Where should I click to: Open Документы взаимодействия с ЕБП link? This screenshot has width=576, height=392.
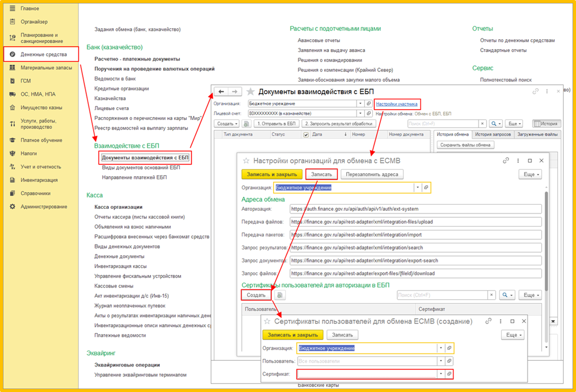pos(145,158)
